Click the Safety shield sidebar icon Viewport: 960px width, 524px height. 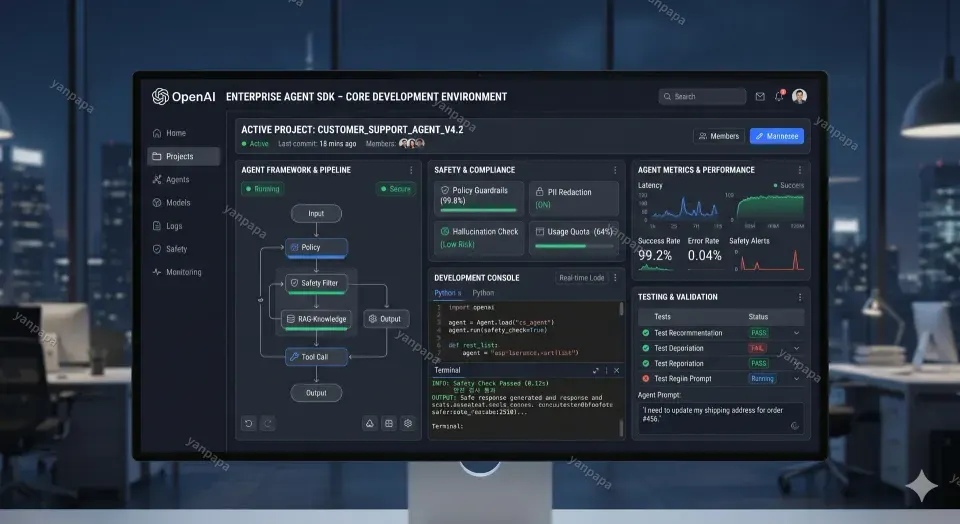(x=157, y=249)
